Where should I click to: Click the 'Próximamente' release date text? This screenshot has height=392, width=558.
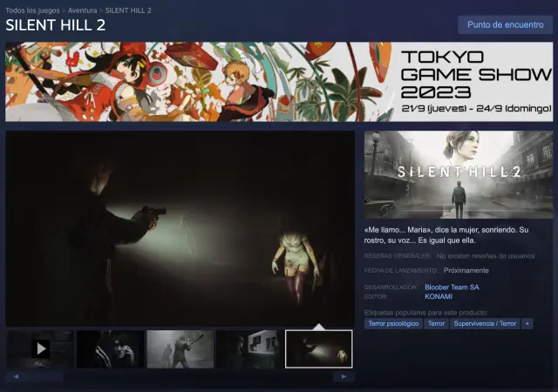[466, 271]
